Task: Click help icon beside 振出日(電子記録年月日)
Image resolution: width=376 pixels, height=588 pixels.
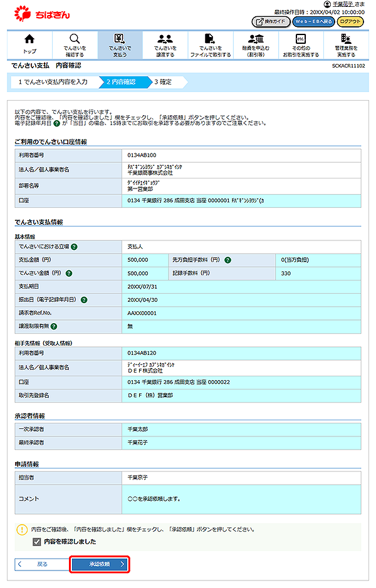Action: pyautogui.click(x=83, y=300)
